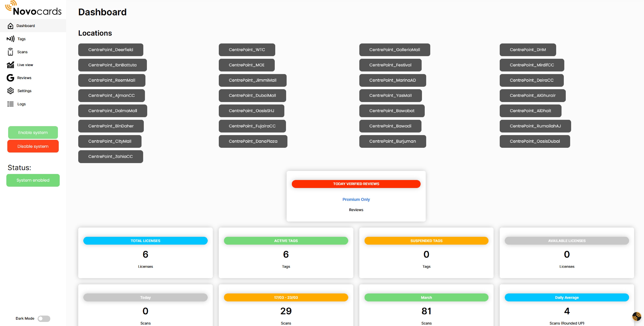Select location CentrePoint_DalmaMall
Screen dimensions: 644x326
click(x=113, y=111)
